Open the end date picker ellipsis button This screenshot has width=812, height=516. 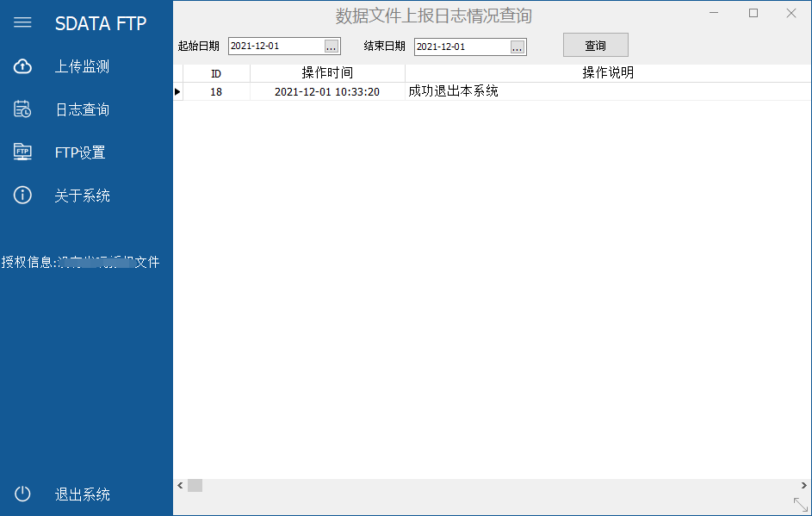517,47
